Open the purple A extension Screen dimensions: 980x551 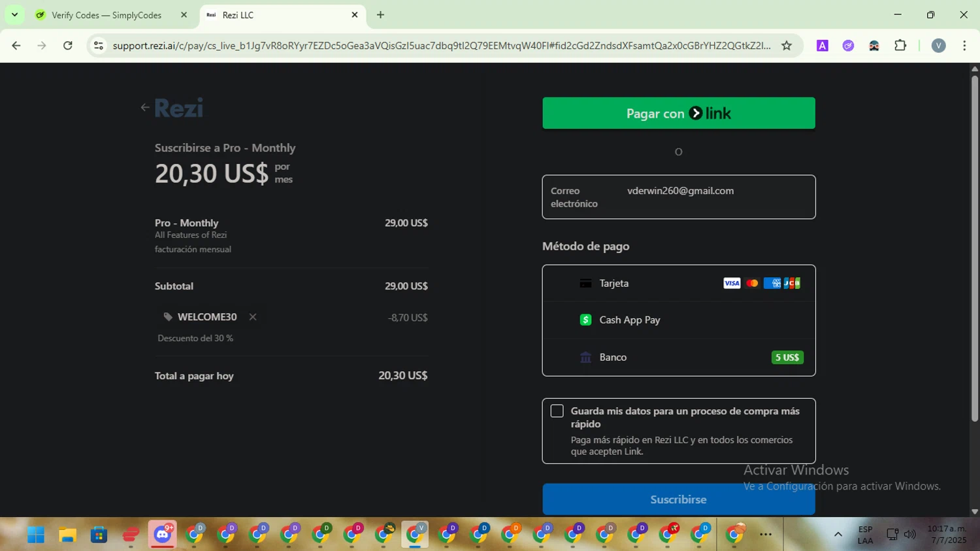click(x=823, y=46)
